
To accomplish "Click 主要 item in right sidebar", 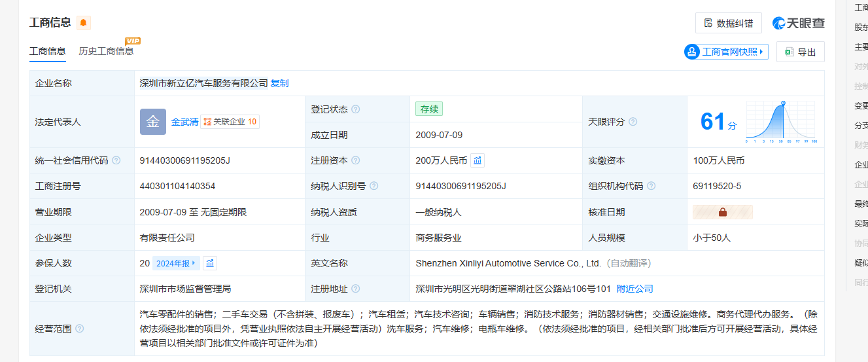I will click(861, 46).
